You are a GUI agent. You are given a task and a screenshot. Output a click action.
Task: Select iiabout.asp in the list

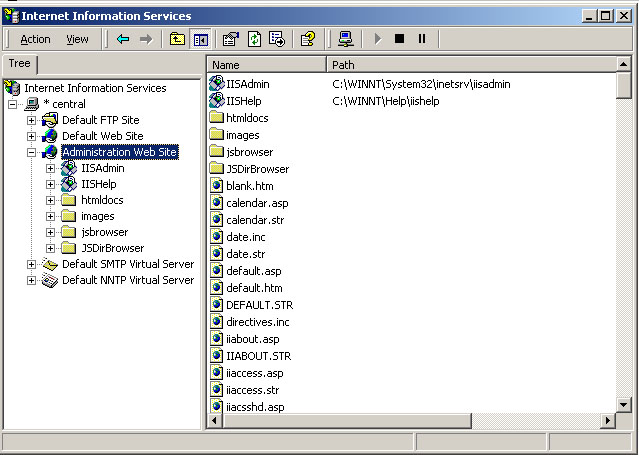point(253,339)
